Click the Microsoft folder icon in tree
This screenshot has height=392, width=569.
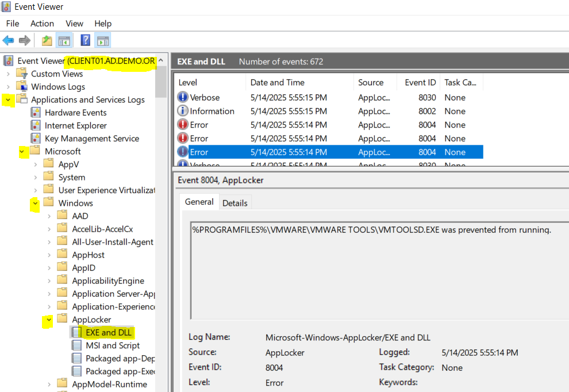[x=35, y=150]
